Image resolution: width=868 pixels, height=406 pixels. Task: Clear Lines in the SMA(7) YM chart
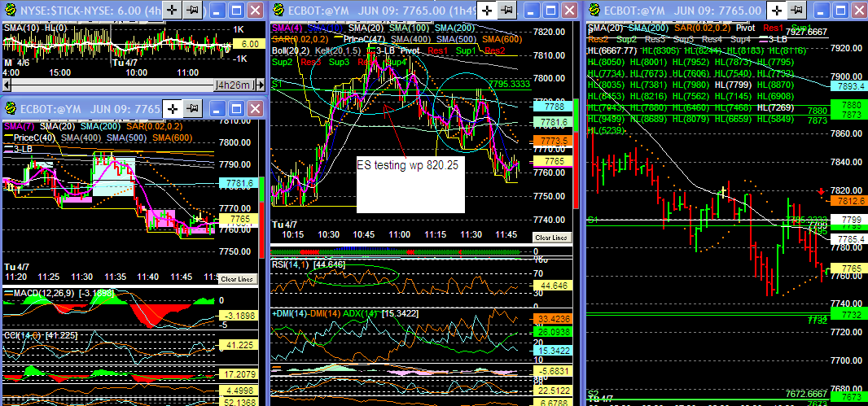pos(237,279)
